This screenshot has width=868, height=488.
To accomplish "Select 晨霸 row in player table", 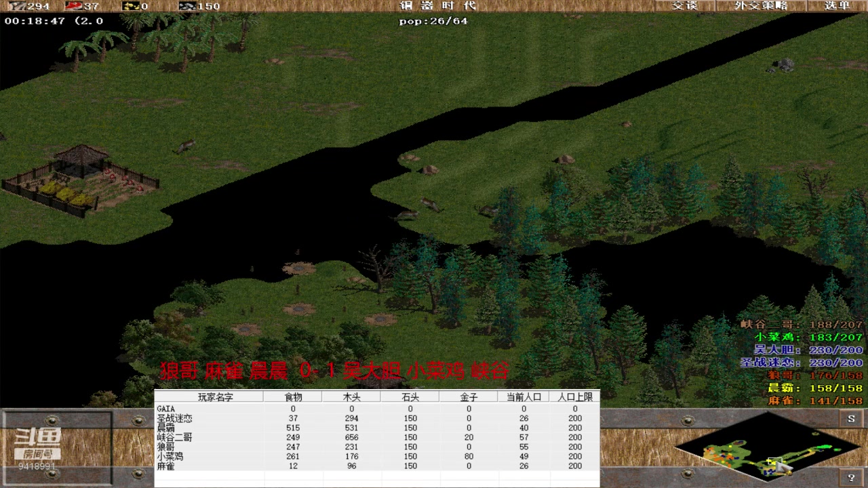I will coord(377,428).
